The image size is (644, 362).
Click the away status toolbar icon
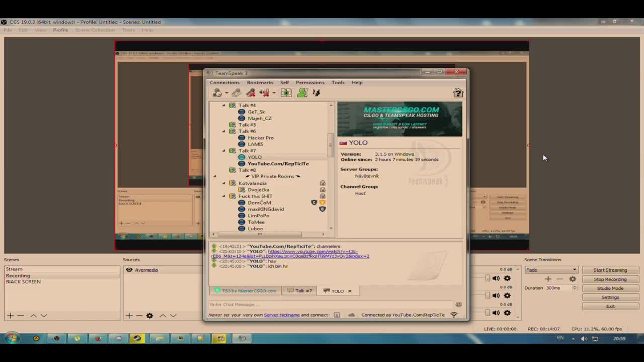pyautogui.click(x=316, y=93)
